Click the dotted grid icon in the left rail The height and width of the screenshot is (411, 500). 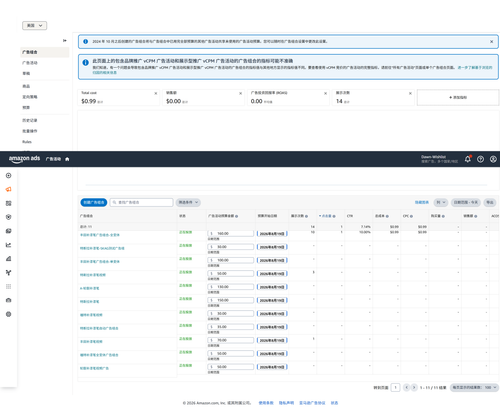click(9, 286)
